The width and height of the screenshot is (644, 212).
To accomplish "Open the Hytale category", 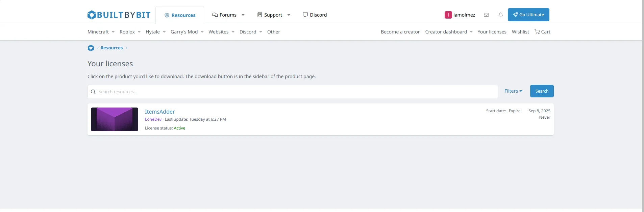I will (153, 32).
